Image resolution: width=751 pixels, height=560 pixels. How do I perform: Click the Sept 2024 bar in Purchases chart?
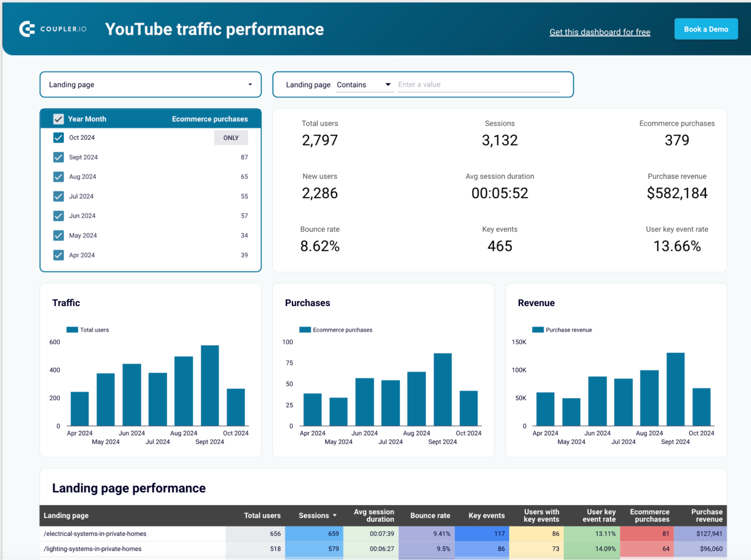[x=443, y=389]
